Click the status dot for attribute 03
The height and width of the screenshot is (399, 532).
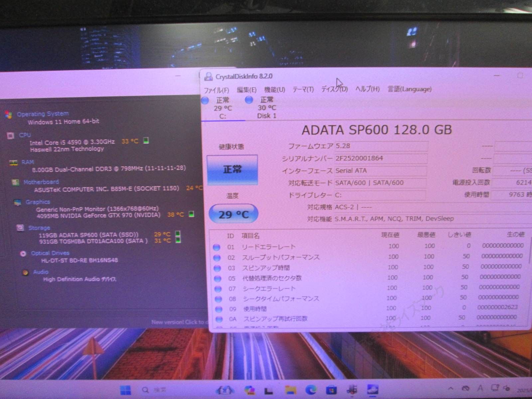pos(217,268)
